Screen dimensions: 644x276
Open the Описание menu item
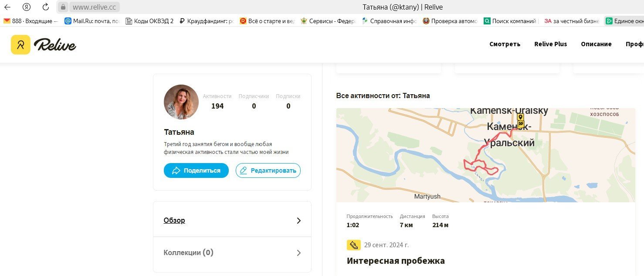point(596,44)
